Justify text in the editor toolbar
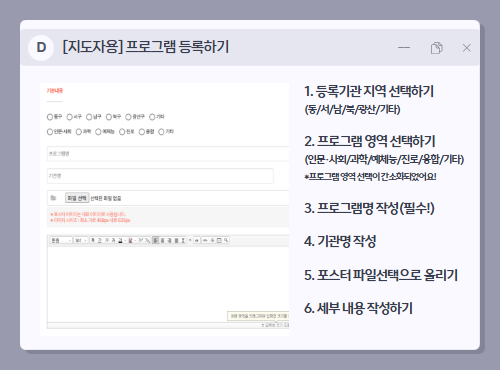Screen dimensions: 500x370 pos(176,240)
